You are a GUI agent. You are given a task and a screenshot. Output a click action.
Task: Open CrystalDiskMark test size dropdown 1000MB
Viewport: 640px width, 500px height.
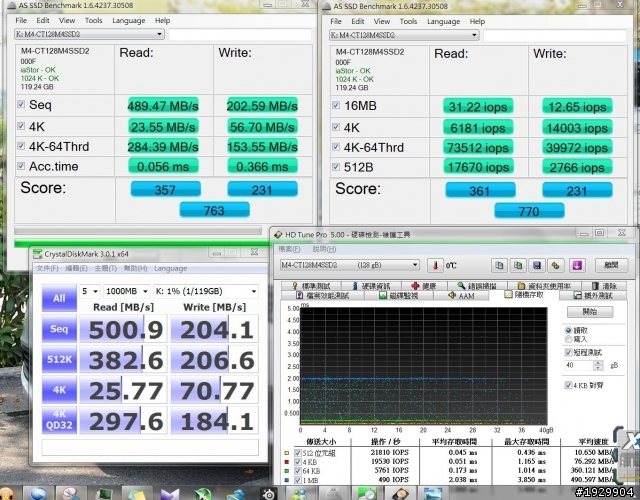[x=127, y=291]
